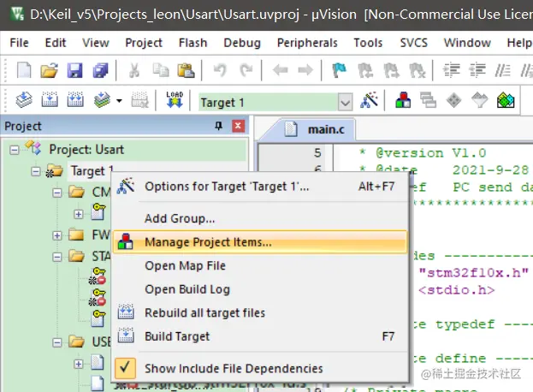This screenshot has width=533, height=392.
Task: Collapse the STA group folder
Action: tap(57, 257)
